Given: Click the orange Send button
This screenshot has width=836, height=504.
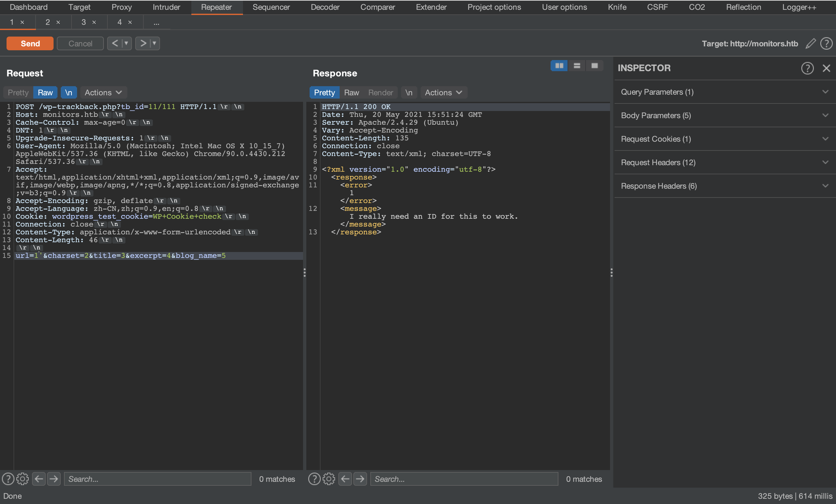Looking at the screenshot, I should [x=30, y=43].
